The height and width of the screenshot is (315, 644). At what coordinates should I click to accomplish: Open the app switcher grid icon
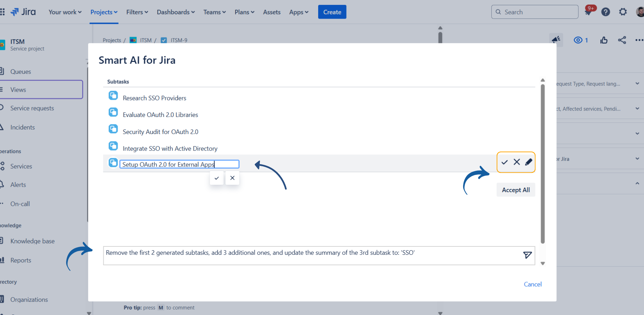[2, 12]
